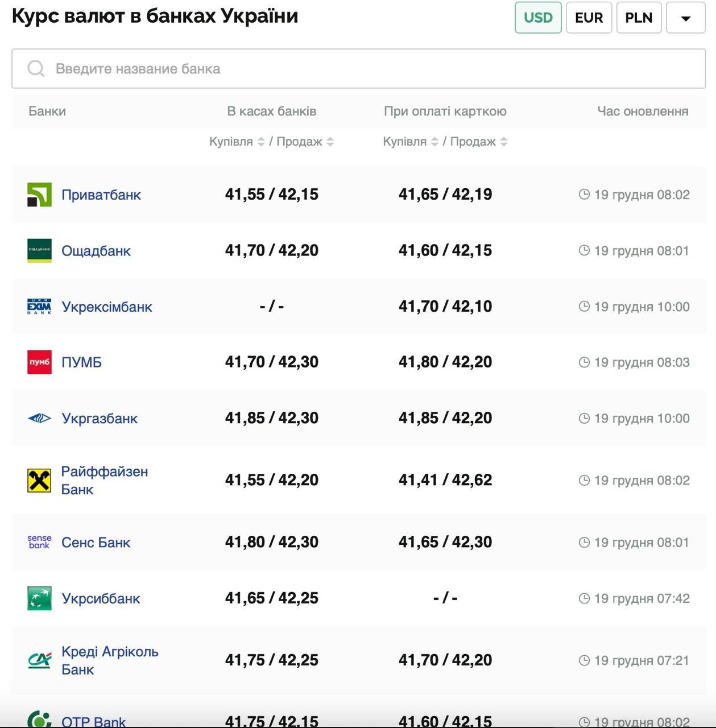Click the PrivatBank logo icon
This screenshot has height=728, width=716.
coord(39,195)
